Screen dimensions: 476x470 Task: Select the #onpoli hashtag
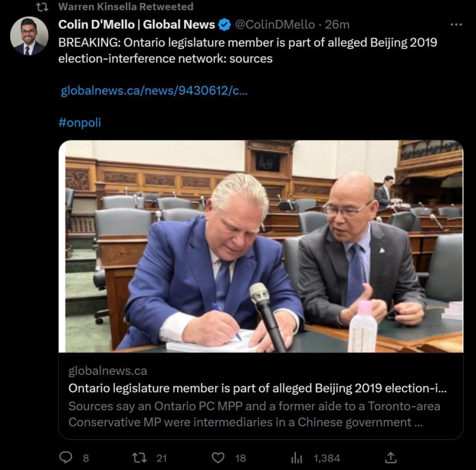click(x=79, y=122)
